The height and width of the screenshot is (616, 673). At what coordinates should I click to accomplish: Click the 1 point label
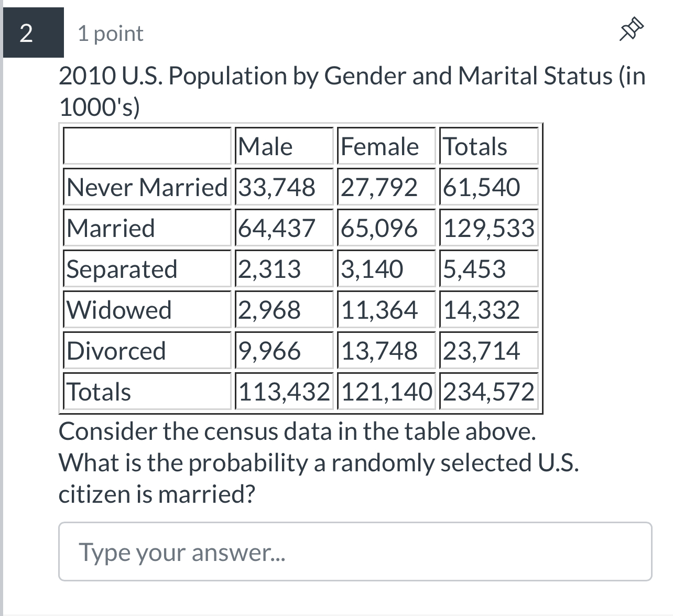[110, 33]
